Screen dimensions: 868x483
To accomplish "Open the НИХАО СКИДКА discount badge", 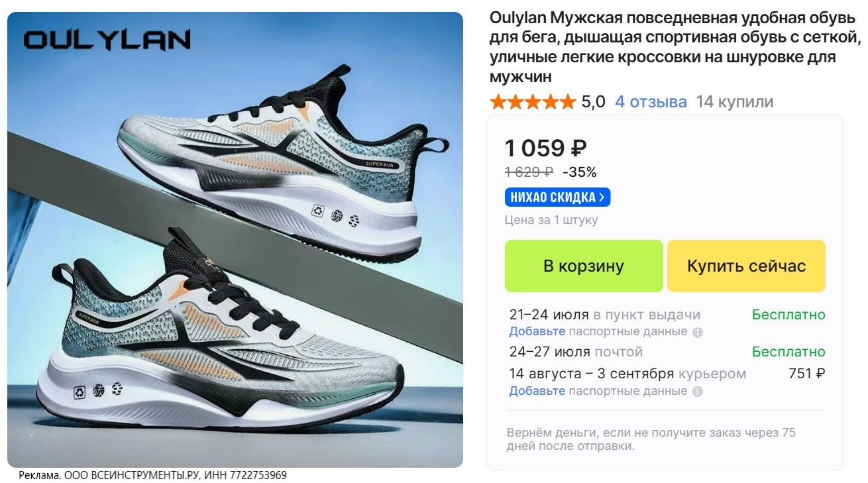I will coord(557,197).
